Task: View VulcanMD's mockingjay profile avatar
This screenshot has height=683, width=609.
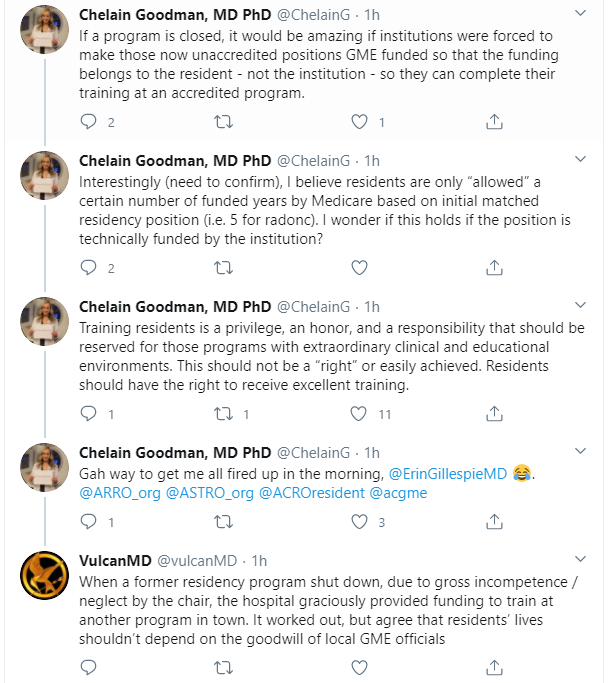Action: tap(44, 574)
